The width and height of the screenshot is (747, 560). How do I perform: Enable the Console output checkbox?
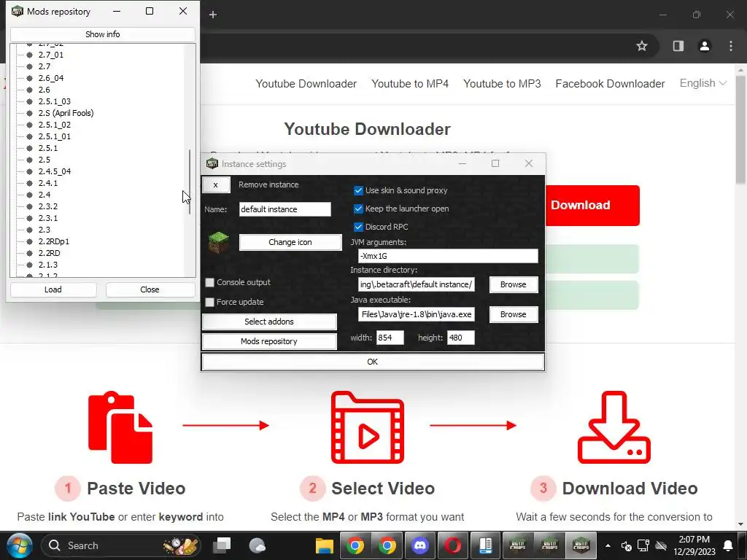pos(209,282)
